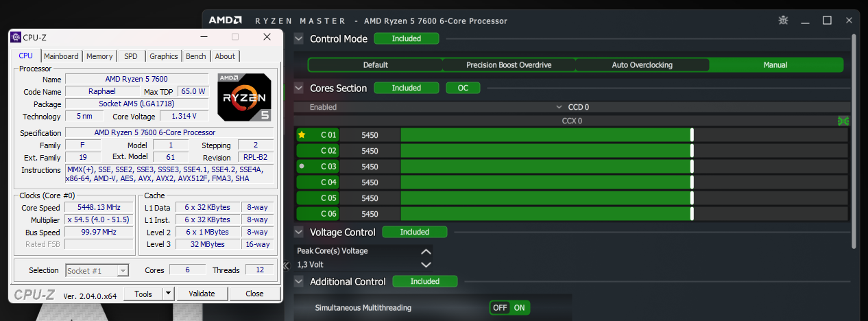Open the Tools dropdown arrow in CPU-Z
The height and width of the screenshot is (321, 868).
[168, 294]
